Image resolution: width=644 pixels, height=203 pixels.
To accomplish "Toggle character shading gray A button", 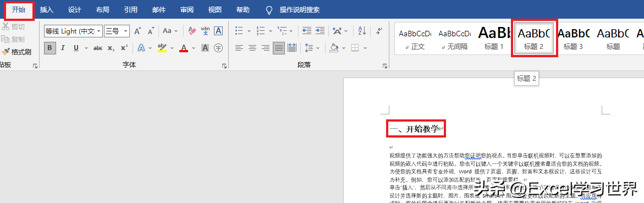I will pyautogui.click(x=205, y=48).
